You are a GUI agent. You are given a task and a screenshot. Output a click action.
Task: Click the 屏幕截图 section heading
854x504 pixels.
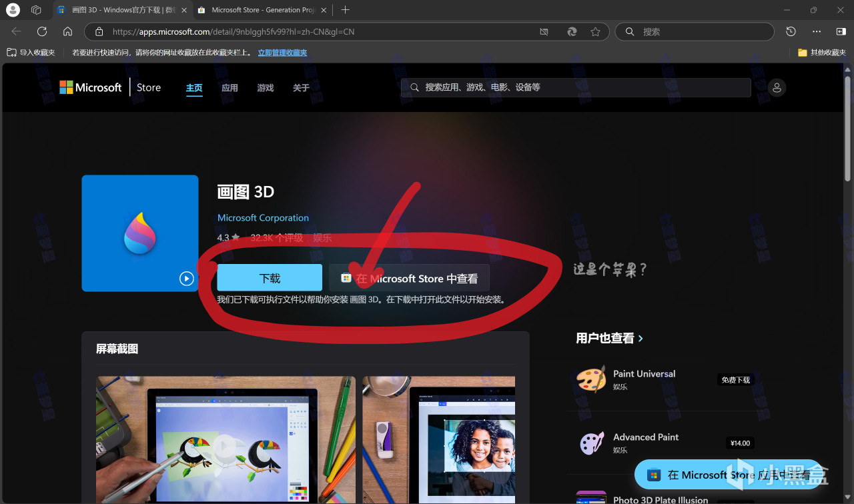pyautogui.click(x=117, y=349)
